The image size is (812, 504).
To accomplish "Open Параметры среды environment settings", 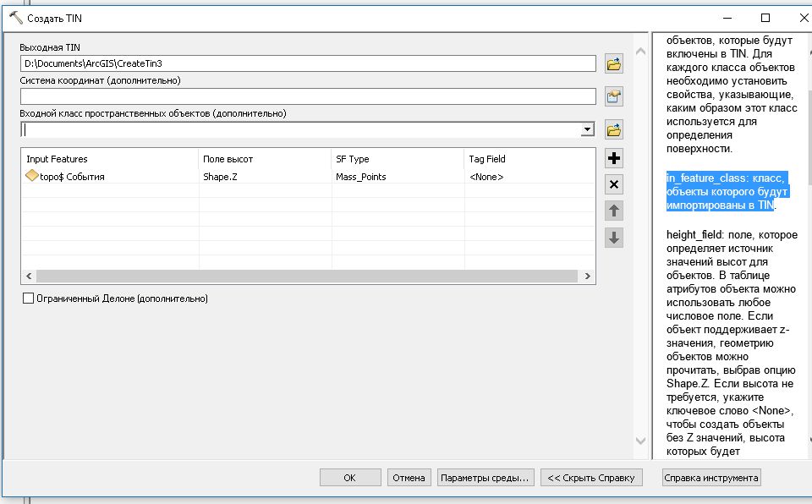I will 486,478.
